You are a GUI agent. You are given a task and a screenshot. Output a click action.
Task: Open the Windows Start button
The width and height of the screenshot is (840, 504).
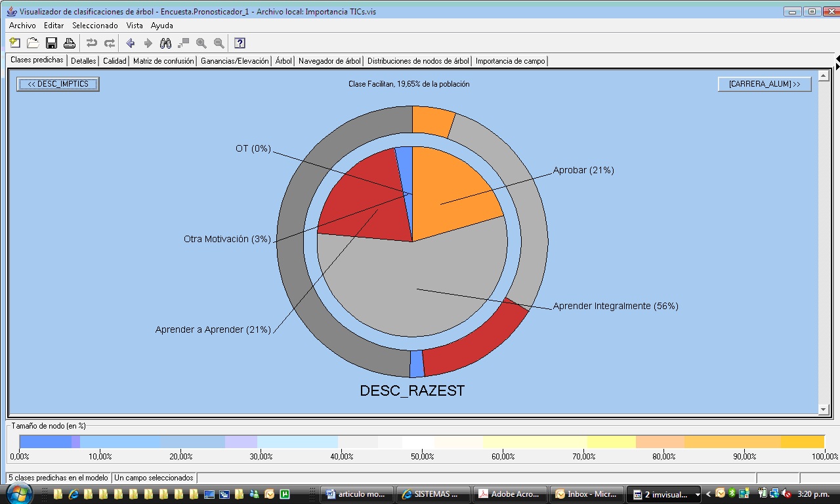18,493
